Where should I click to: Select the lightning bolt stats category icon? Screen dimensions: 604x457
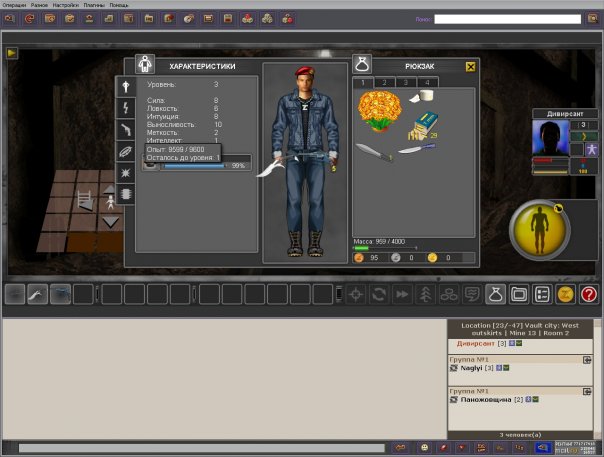[126, 108]
